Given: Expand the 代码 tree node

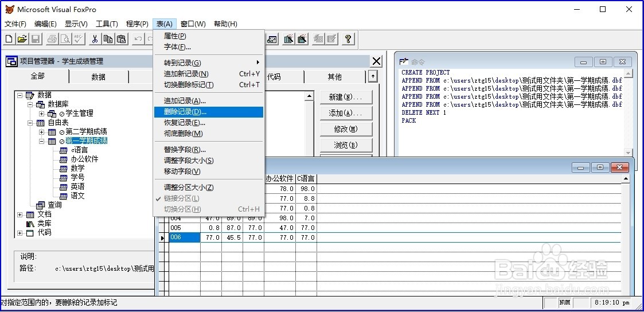Looking at the screenshot, I should coord(19,233).
